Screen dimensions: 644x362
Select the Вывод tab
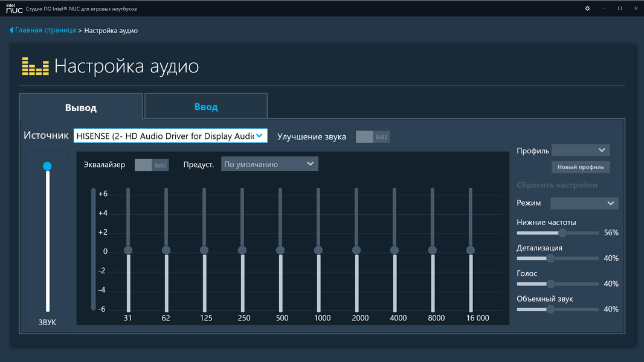click(x=81, y=107)
